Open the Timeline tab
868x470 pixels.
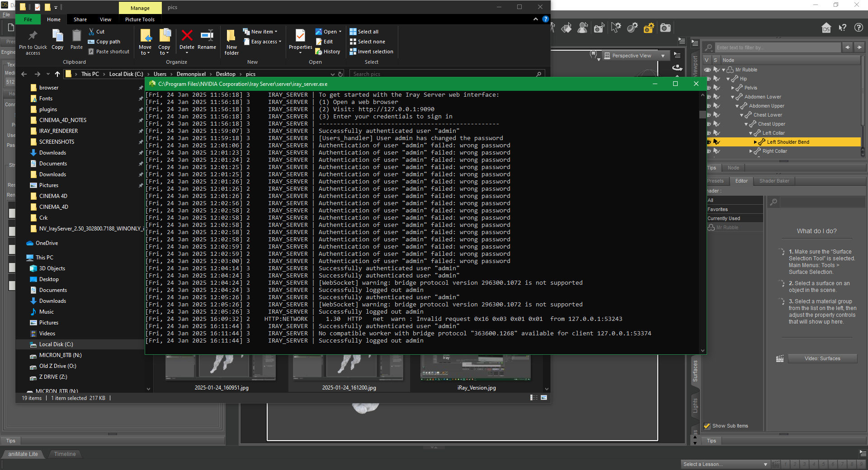coord(65,454)
